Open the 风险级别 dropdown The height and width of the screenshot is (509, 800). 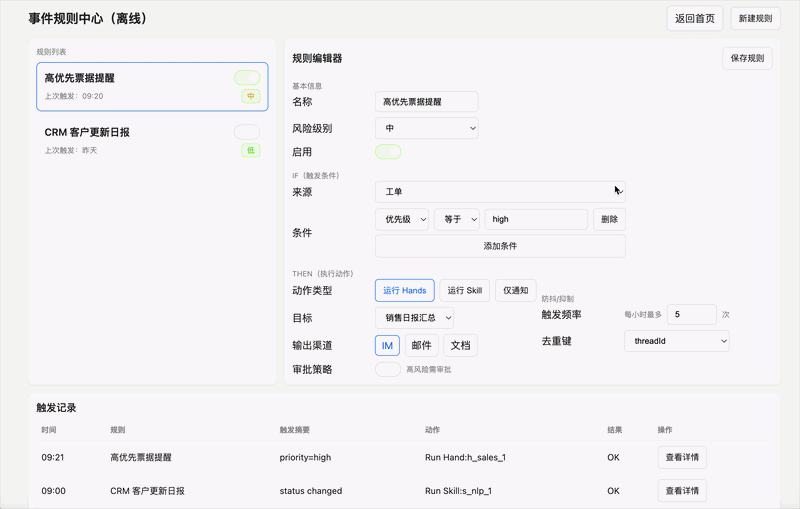coord(427,128)
